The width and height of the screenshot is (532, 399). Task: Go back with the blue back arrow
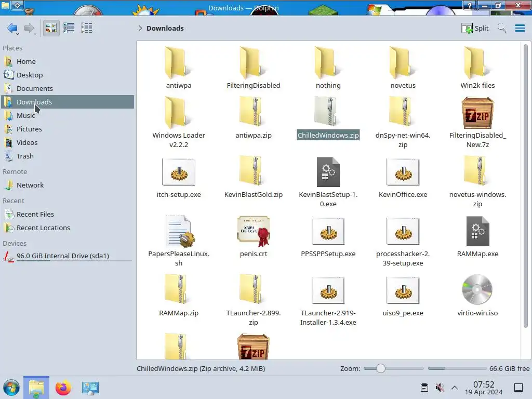(x=12, y=28)
